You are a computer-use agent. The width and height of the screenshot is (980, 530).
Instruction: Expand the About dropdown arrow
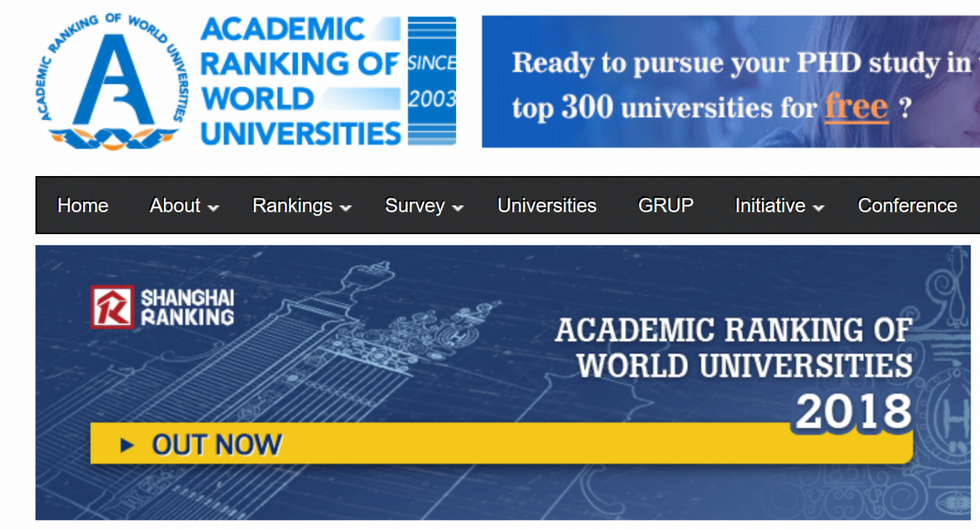pyautogui.click(x=214, y=207)
